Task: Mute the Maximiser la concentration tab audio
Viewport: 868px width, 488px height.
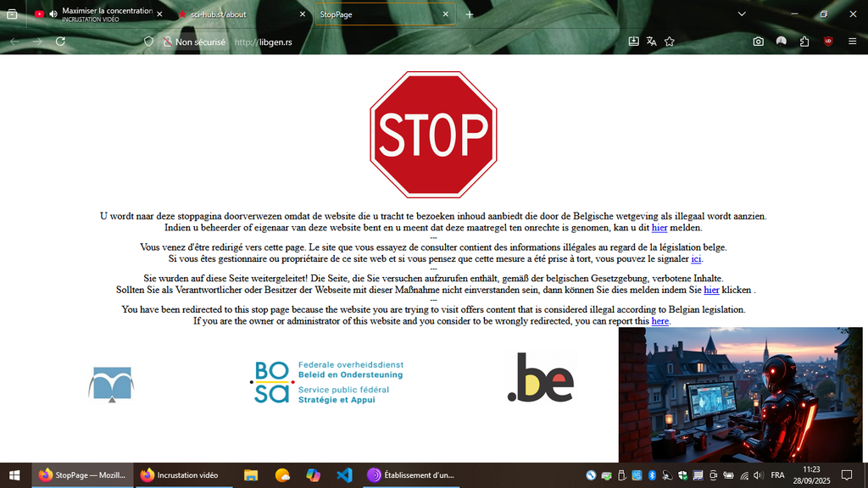Action: (53, 14)
